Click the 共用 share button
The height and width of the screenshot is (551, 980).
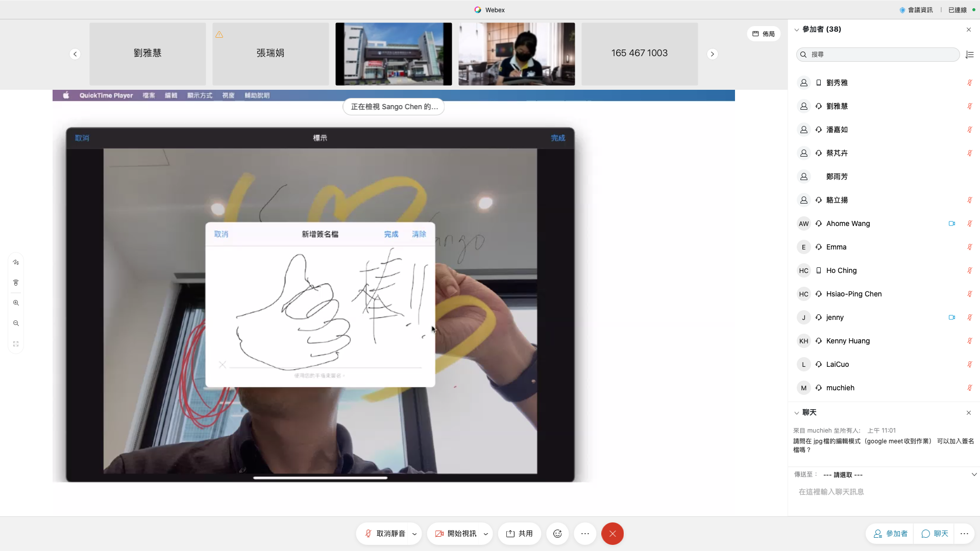pos(519,534)
